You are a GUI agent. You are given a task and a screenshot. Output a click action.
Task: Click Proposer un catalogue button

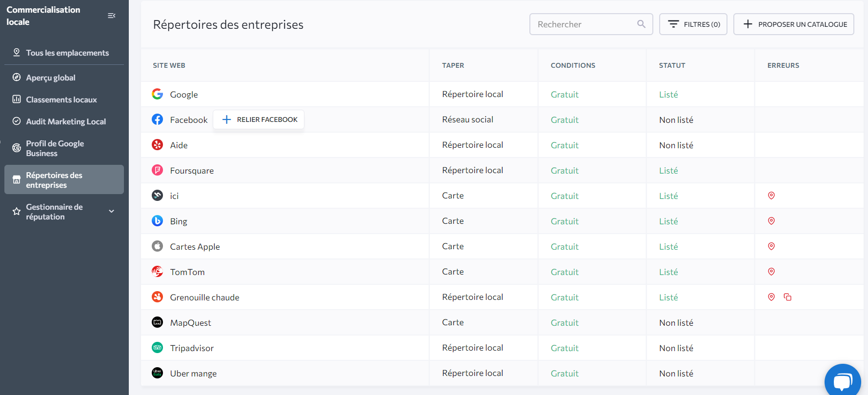[x=793, y=24]
